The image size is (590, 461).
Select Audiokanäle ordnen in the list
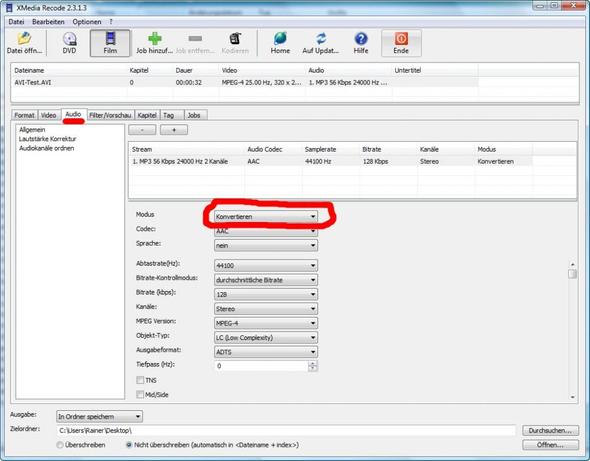tap(47, 148)
